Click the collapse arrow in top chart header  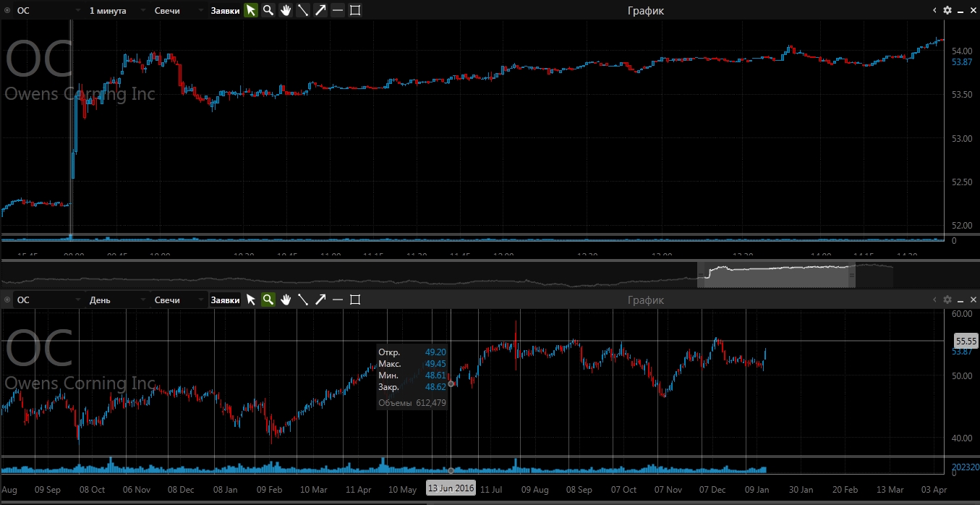point(934,11)
